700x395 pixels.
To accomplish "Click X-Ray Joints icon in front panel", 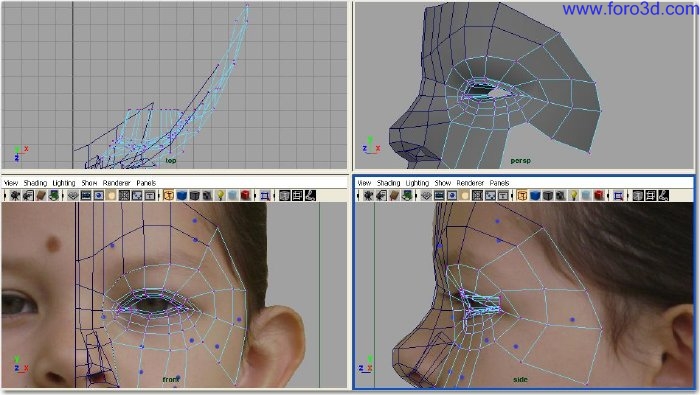I will [310, 195].
